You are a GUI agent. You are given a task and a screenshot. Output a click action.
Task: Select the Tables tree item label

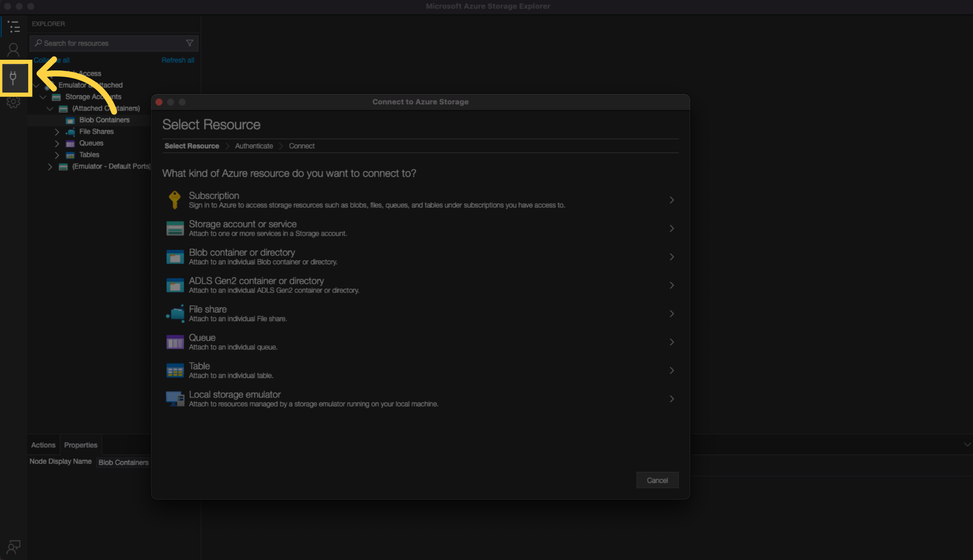coord(89,155)
